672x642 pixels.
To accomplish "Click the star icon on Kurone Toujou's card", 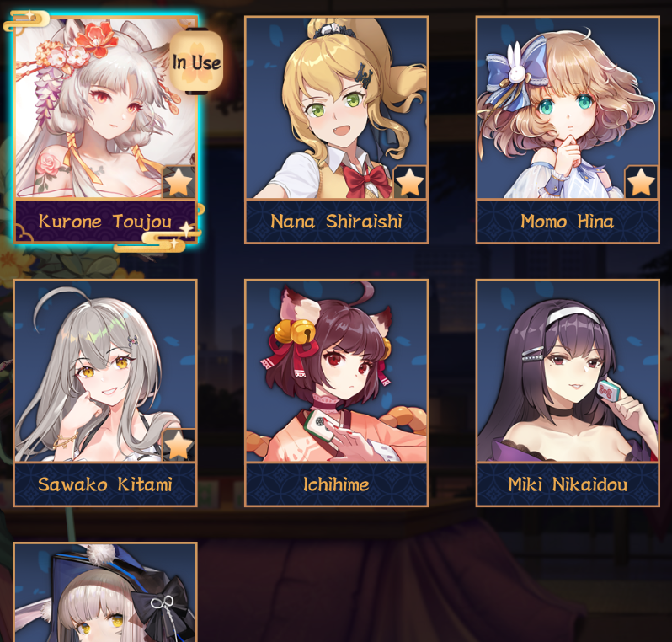I will tap(179, 182).
